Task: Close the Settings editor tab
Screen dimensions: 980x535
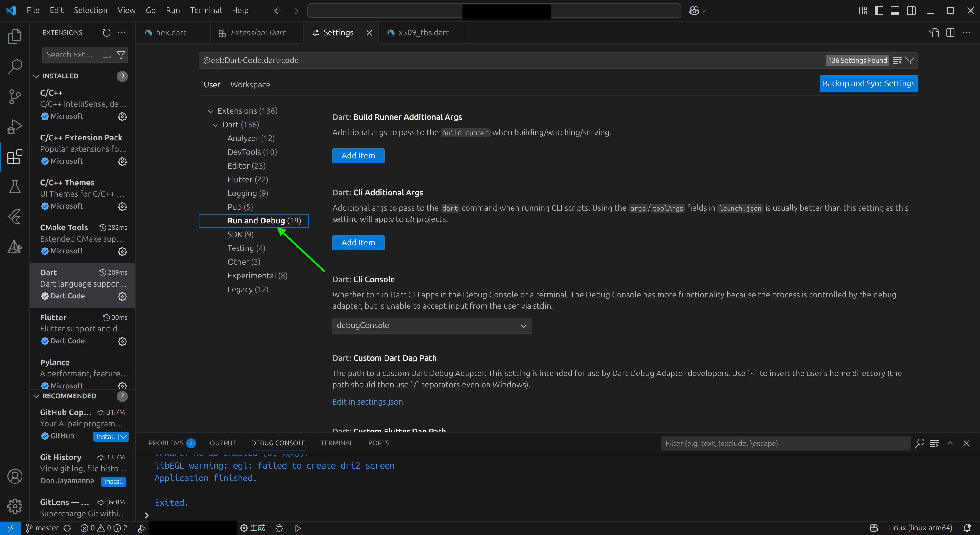Action: (x=369, y=33)
